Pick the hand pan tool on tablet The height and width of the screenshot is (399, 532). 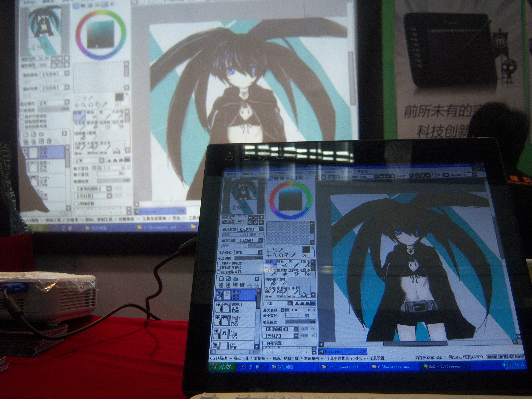287,255
